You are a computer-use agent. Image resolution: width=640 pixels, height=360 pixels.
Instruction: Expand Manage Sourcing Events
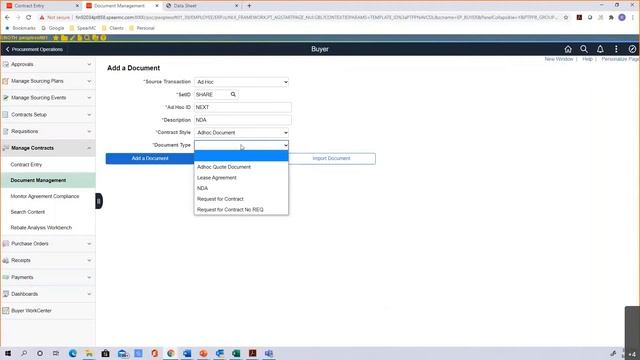pyautogui.click(x=48, y=98)
